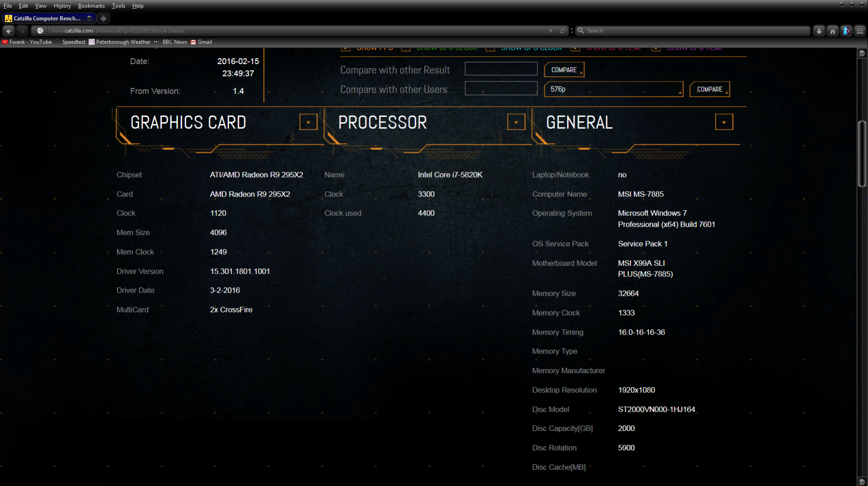Open the Peterborough Weather bookmark

tap(120, 42)
